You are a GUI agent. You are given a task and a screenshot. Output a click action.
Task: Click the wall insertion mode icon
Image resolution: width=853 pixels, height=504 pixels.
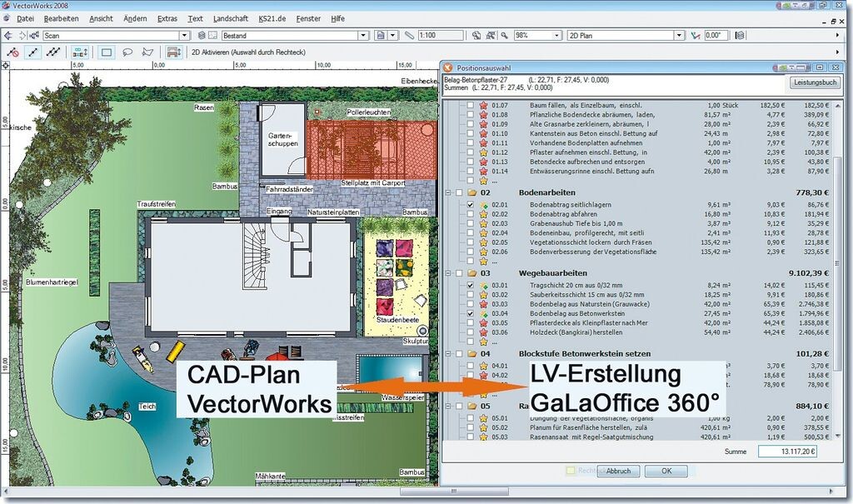(174, 52)
